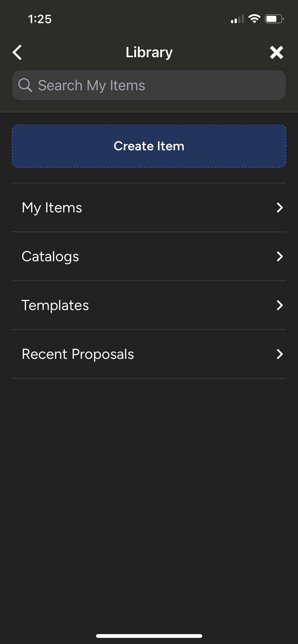298x644 pixels.
Task: Expand My Items using its chevron
Action: tap(280, 208)
